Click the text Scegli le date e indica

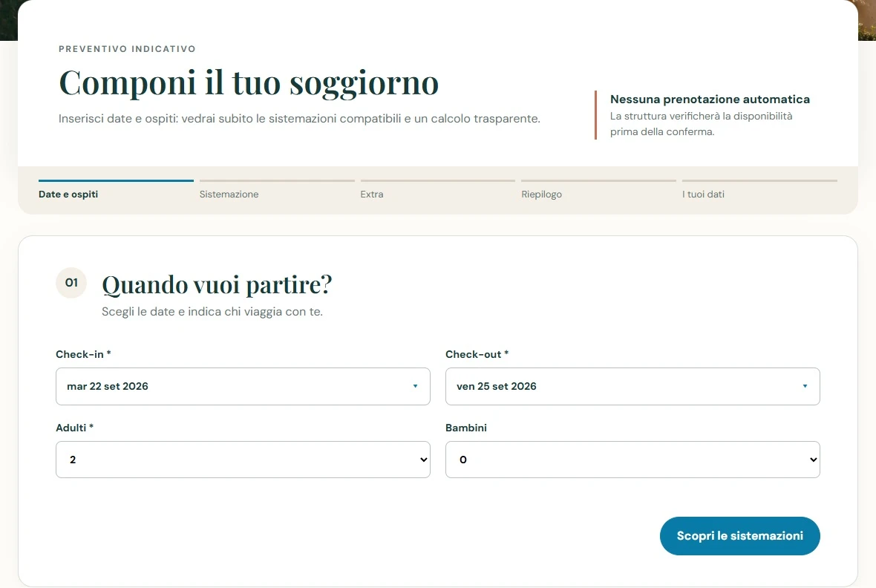(212, 312)
